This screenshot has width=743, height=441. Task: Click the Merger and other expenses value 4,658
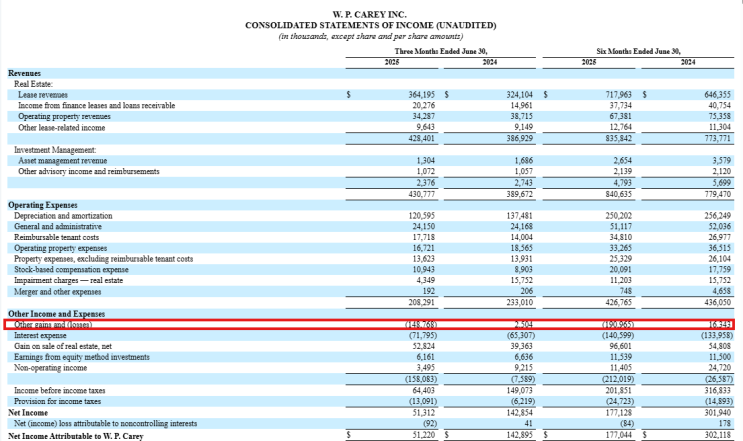click(x=721, y=292)
